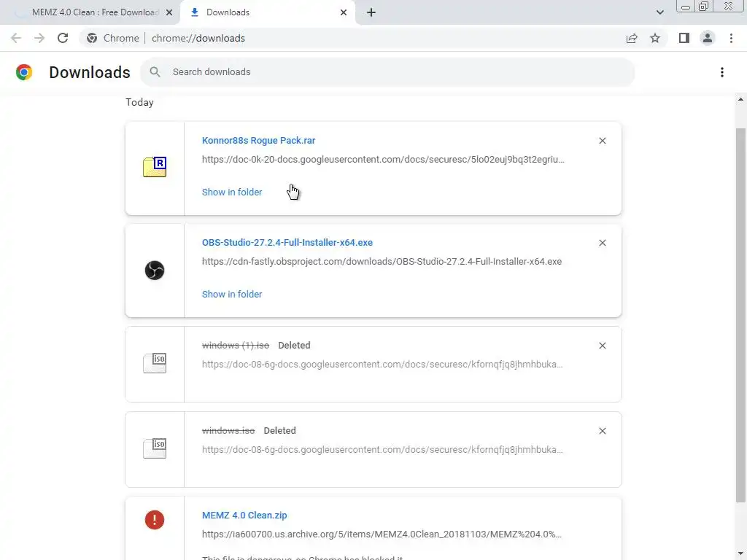Image resolution: width=747 pixels, height=560 pixels.
Task: Show Konnor88s Rogue Pack.rar in folder
Action: coord(232,192)
